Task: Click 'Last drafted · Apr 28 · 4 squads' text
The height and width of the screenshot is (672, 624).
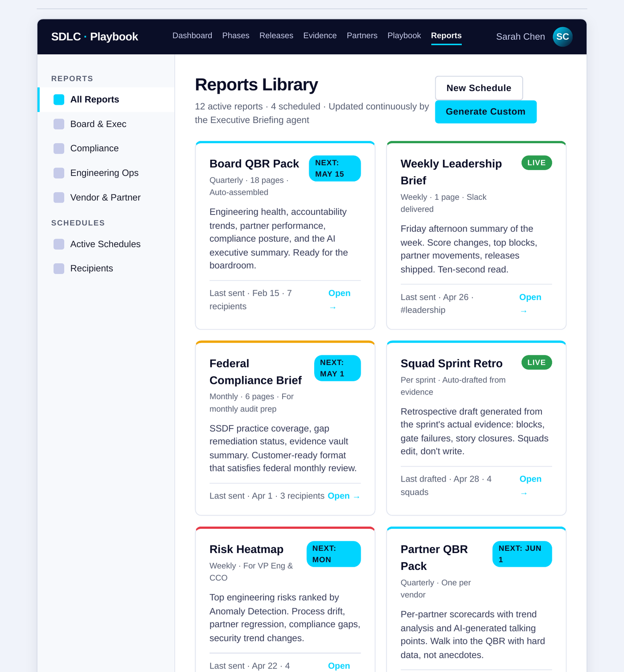Action: 446,486
